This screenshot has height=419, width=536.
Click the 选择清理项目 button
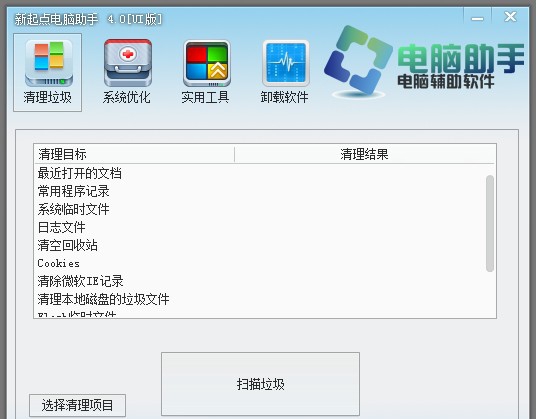77,405
